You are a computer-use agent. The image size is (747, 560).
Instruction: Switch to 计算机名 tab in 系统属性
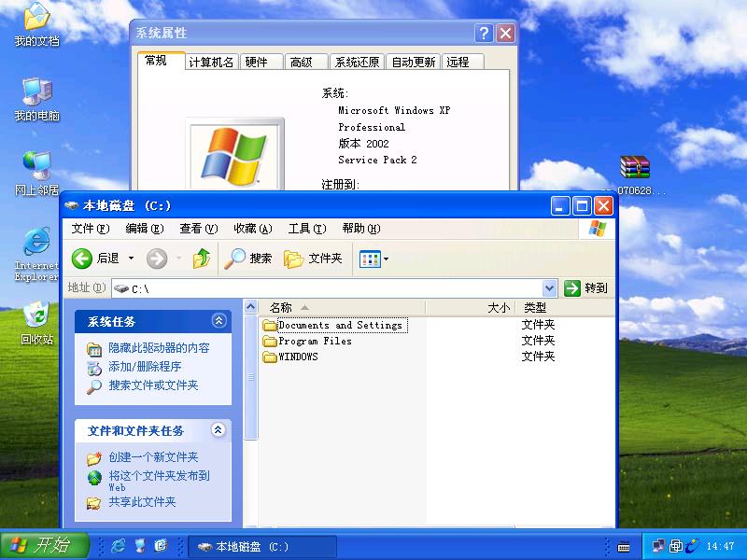pos(211,63)
